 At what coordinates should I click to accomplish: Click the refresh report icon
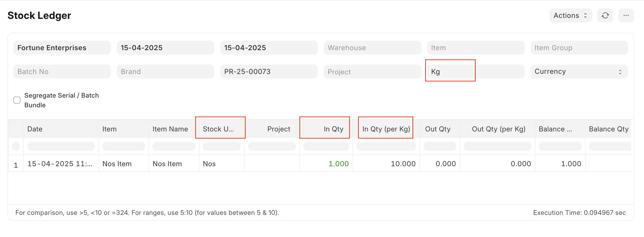point(605,15)
